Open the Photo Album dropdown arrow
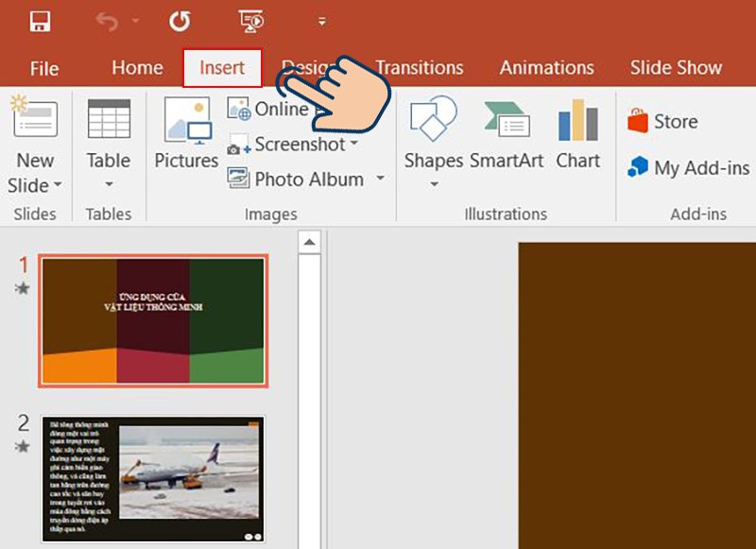The width and height of the screenshot is (756, 549). 381,179
